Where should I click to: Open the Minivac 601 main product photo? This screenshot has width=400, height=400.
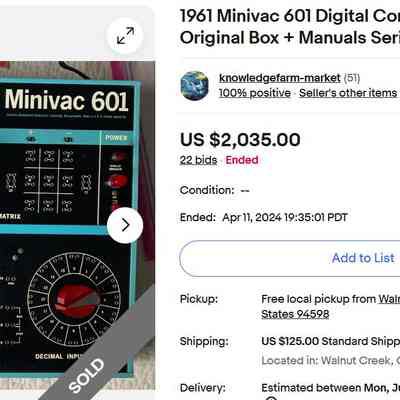tap(77, 225)
